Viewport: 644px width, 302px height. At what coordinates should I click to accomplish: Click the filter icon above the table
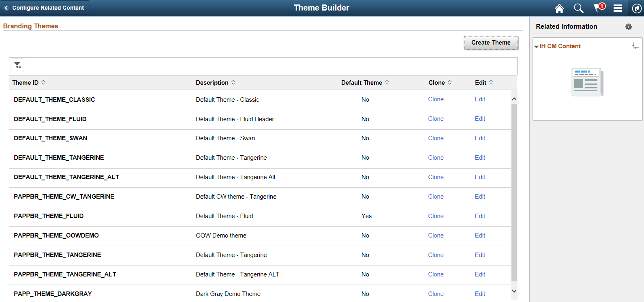point(17,65)
